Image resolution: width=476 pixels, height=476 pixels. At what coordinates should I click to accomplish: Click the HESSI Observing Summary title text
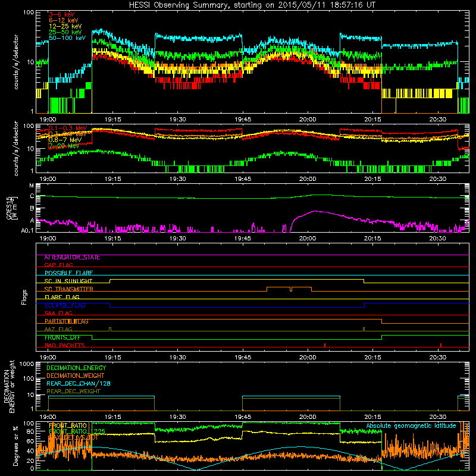click(252, 5)
